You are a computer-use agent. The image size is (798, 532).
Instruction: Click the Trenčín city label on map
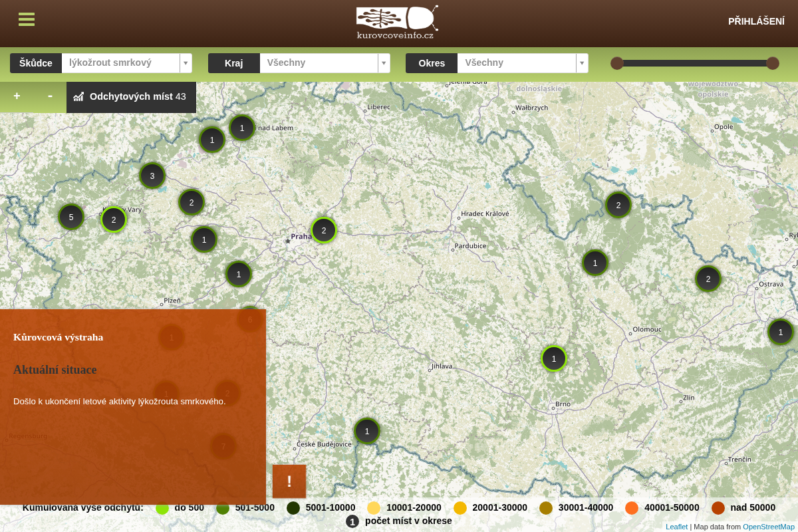tap(739, 460)
